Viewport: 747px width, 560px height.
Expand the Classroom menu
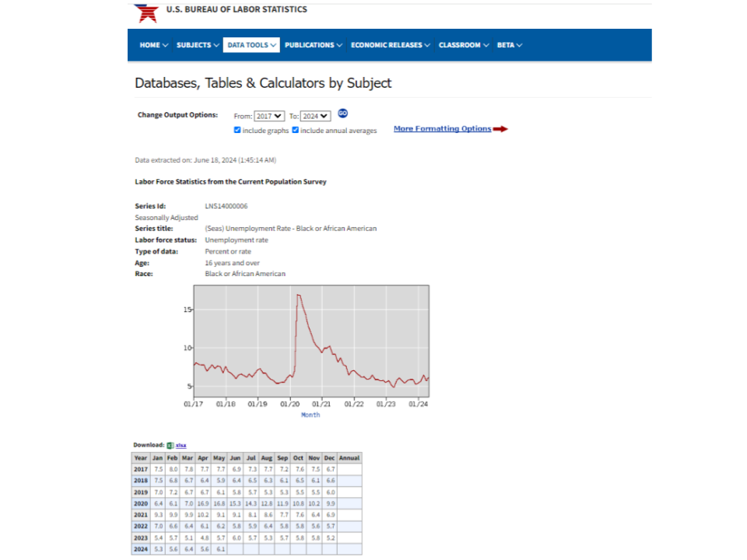pyautogui.click(x=464, y=45)
